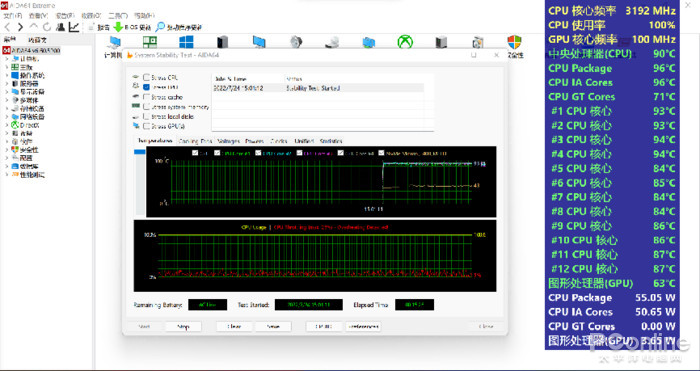Toggle the CPU Core #1 graph legend checkbox
This screenshot has height=371, width=700.
pyautogui.click(x=217, y=153)
